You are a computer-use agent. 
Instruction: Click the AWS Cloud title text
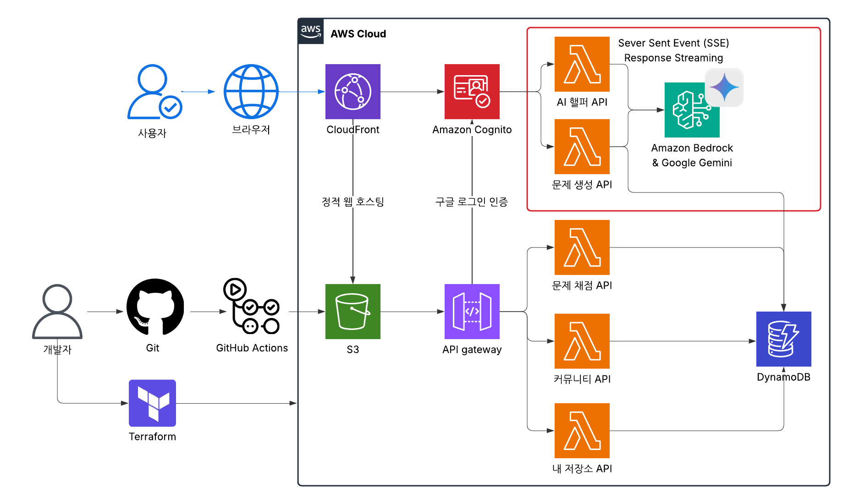[x=358, y=34]
